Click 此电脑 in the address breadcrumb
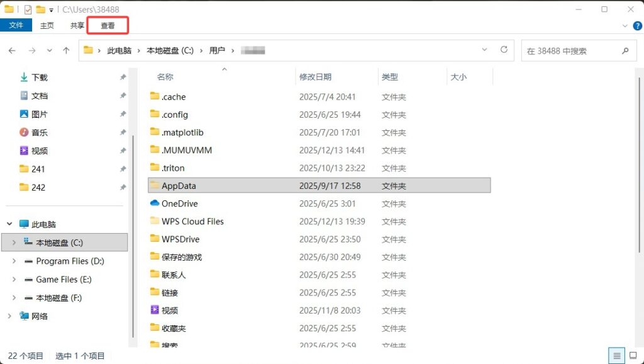Image resolution: width=644 pixels, height=364 pixels. click(x=119, y=50)
